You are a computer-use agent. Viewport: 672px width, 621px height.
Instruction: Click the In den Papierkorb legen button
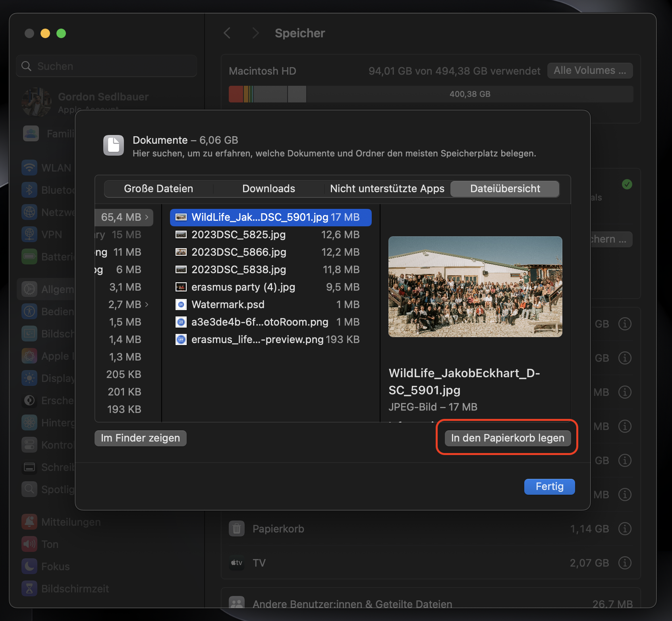507,438
